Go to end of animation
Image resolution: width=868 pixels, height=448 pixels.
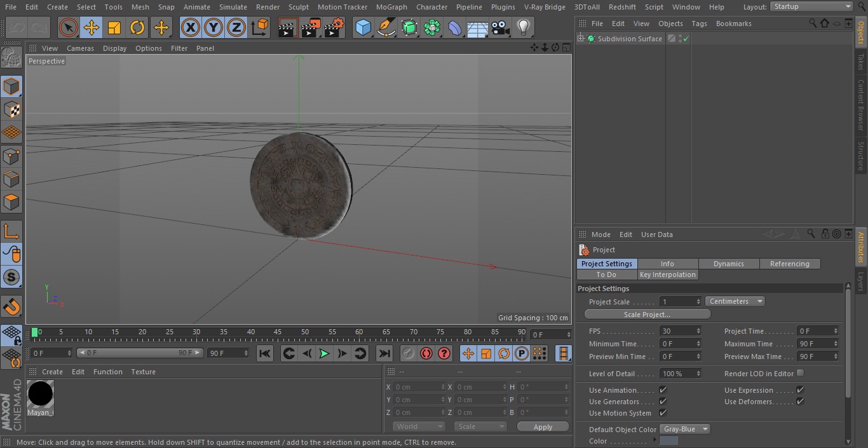click(x=384, y=353)
